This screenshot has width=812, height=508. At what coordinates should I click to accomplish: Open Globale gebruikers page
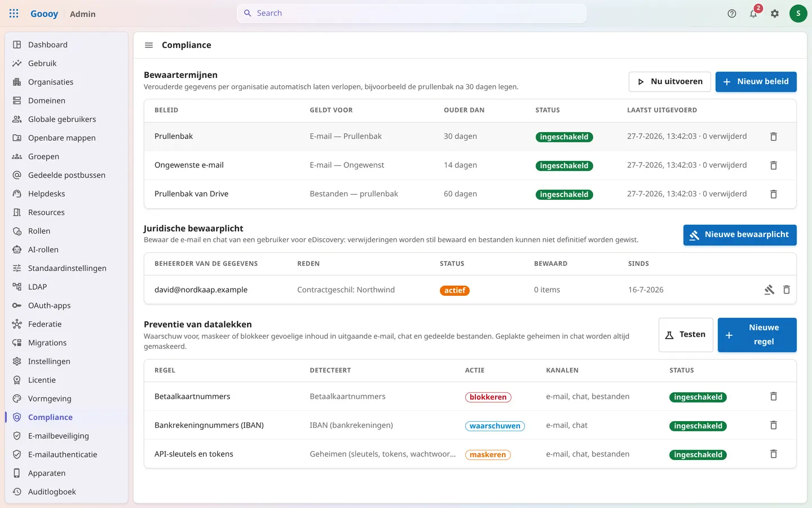(x=67, y=119)
